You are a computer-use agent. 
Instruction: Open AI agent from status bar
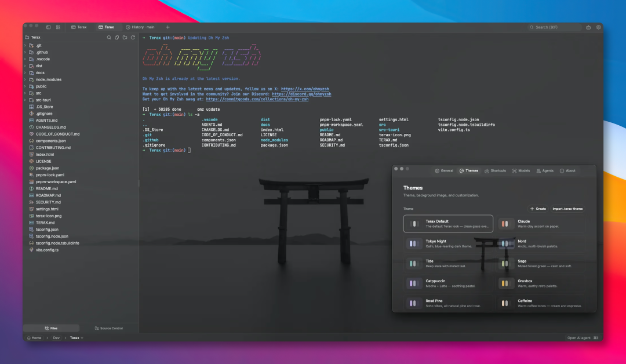(x=583, y=338)
